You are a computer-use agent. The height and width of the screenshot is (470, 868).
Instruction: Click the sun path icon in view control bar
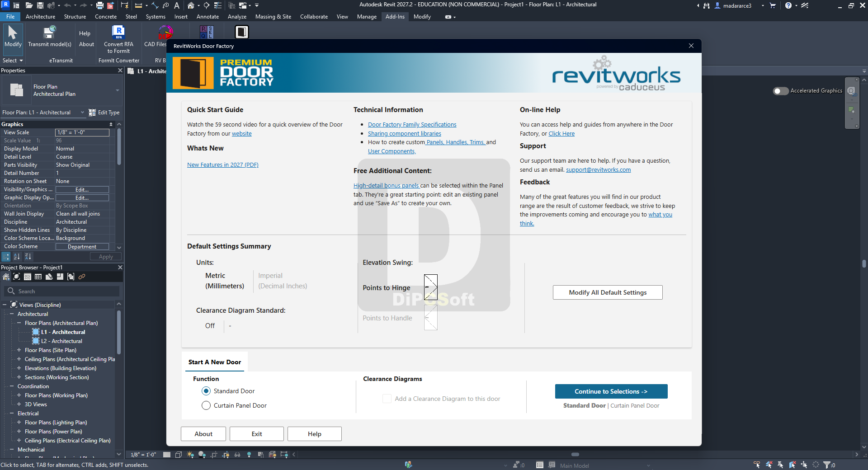[x=190, y=455]
